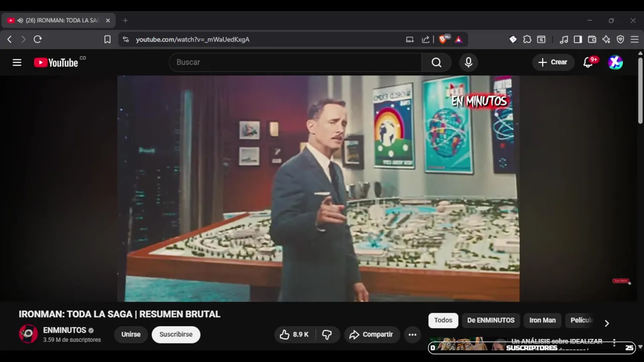Screen dimensions: 644x362
Task: Click the Buscar search field
Action: point(295,62)
